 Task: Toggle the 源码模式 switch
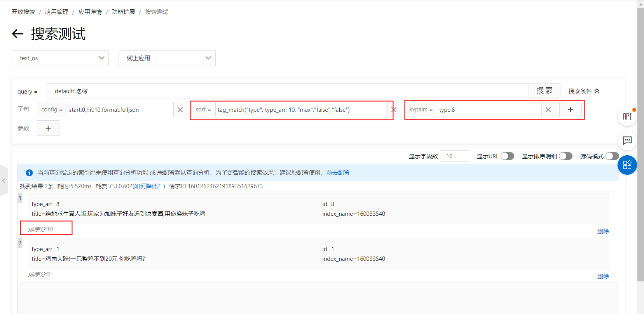tap(612, 156)
